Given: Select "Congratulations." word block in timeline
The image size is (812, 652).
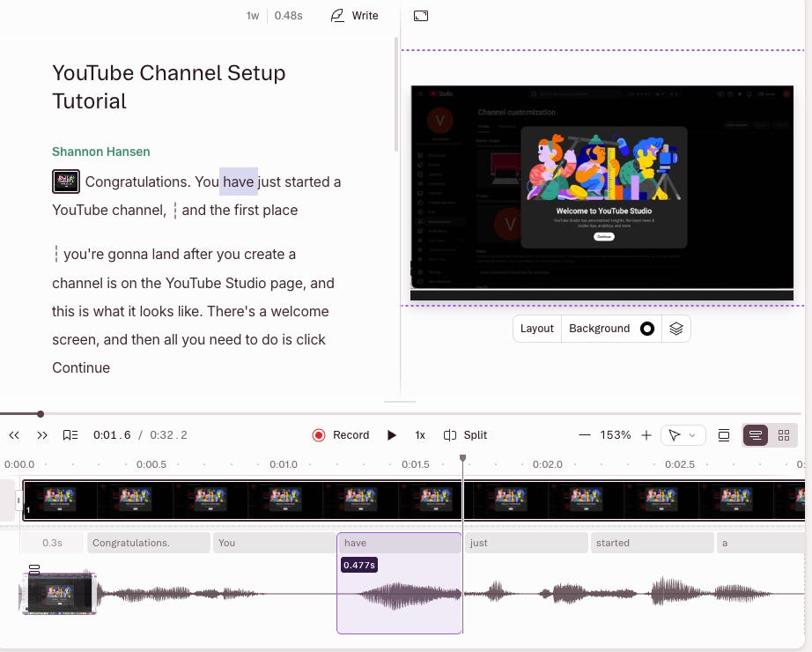Looking at the screenshot, I should (149, 543).
